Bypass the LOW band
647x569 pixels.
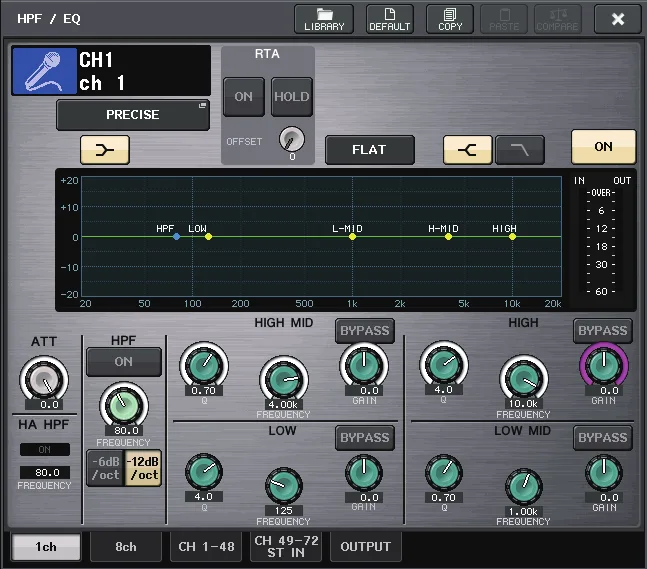tap(365, 438)
